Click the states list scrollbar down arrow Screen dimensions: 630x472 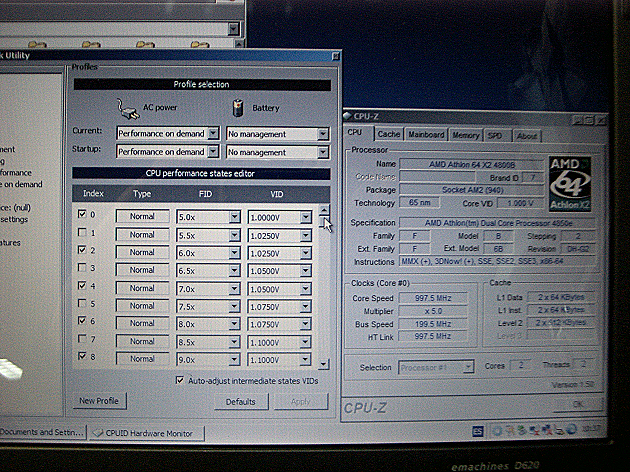click(x=324, y=364)
